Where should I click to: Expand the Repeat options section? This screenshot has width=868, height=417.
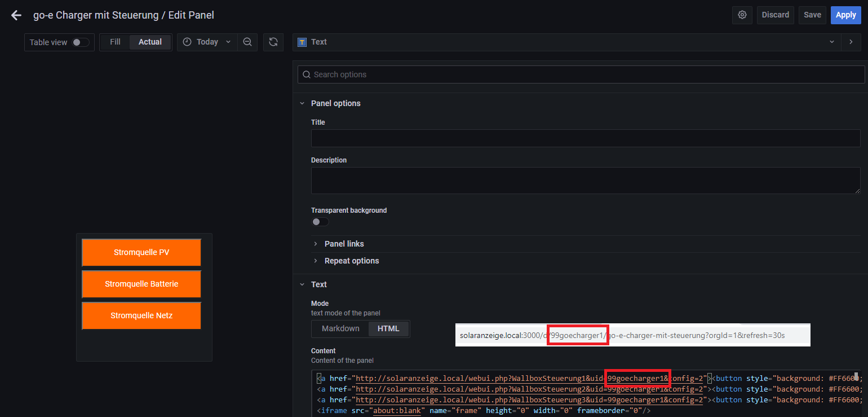coord(351,261)
